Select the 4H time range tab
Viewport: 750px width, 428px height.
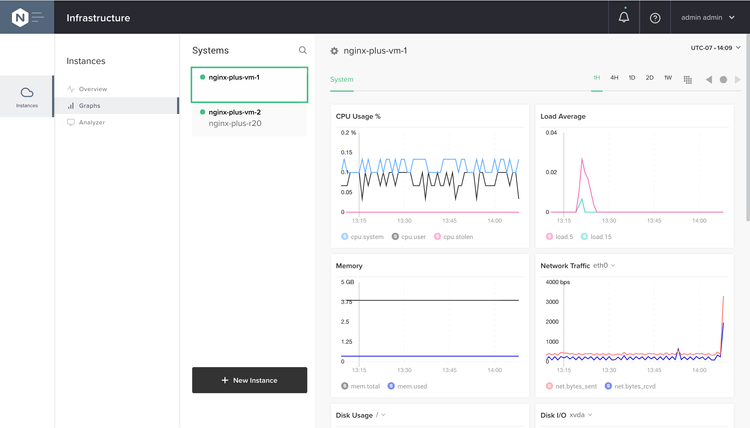point(615,78)
